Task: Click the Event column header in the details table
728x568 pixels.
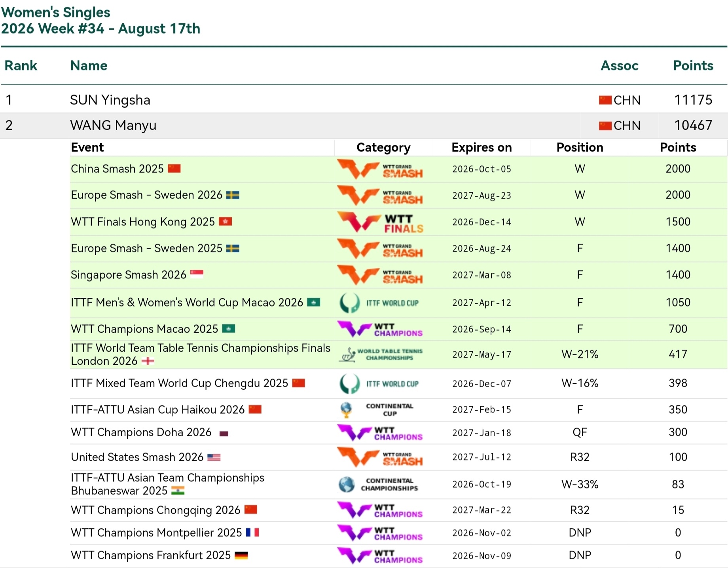Action: click(x=87, y=148)
